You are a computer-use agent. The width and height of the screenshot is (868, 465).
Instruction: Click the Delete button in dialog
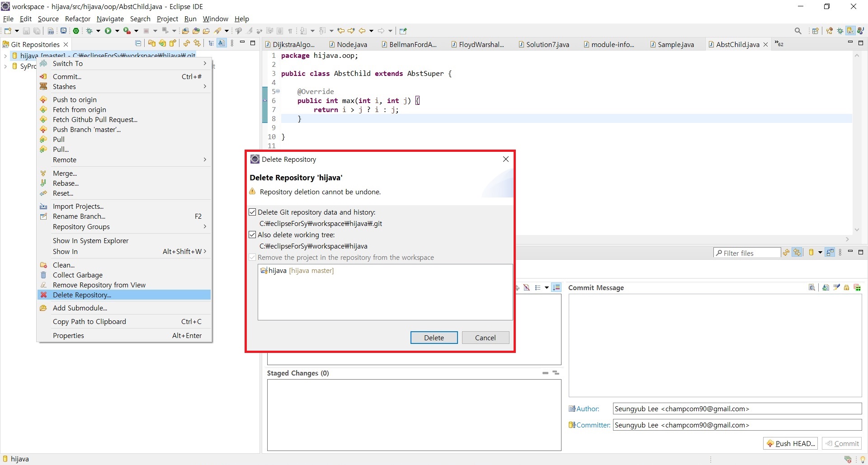(434, 338)
